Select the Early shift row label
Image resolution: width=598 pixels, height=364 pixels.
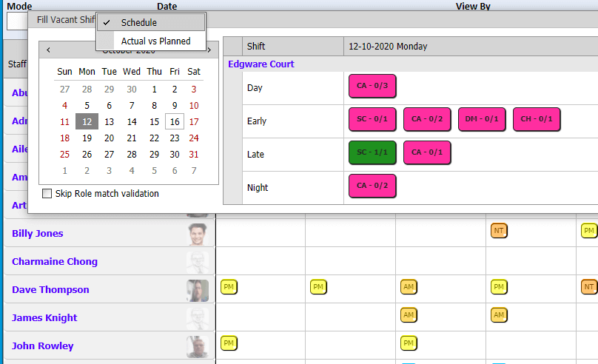[x=257, y=121]
